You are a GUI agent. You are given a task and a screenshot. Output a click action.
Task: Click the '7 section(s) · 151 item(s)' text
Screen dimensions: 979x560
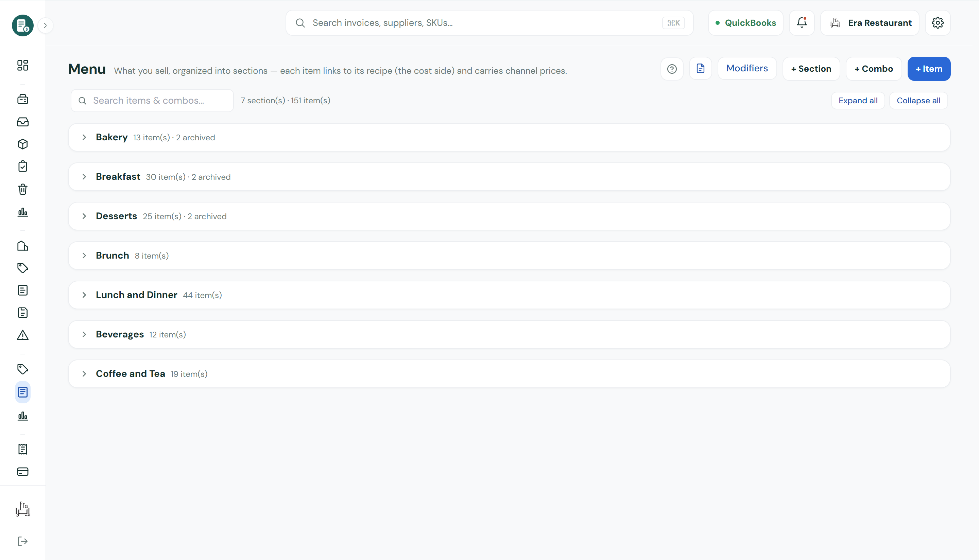286,100
